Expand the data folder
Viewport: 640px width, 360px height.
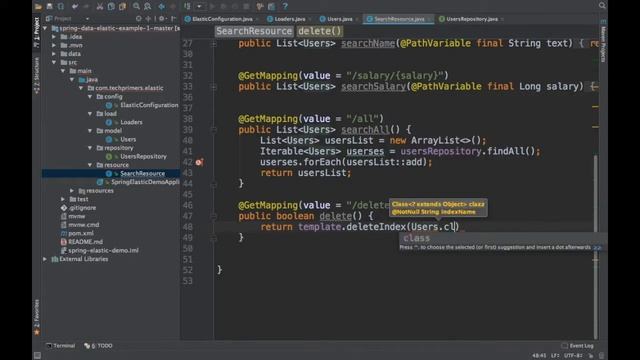pyautogui.click(x=54, y=54)
